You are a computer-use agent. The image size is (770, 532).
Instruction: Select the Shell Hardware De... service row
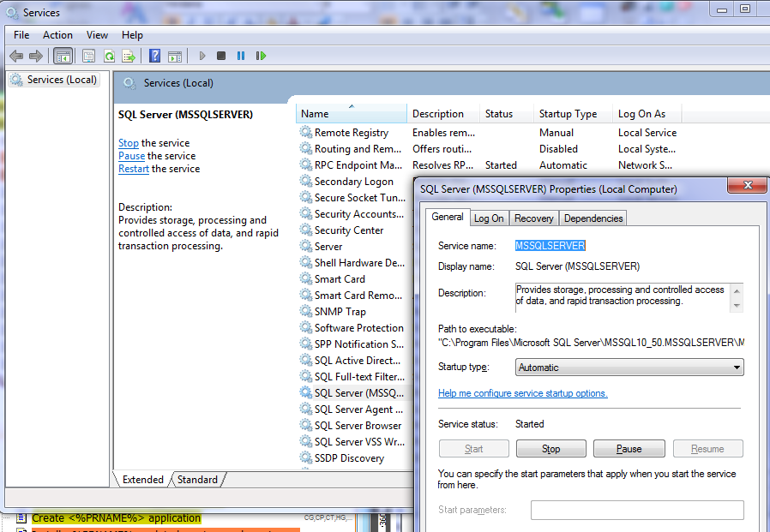coord(357,262)
